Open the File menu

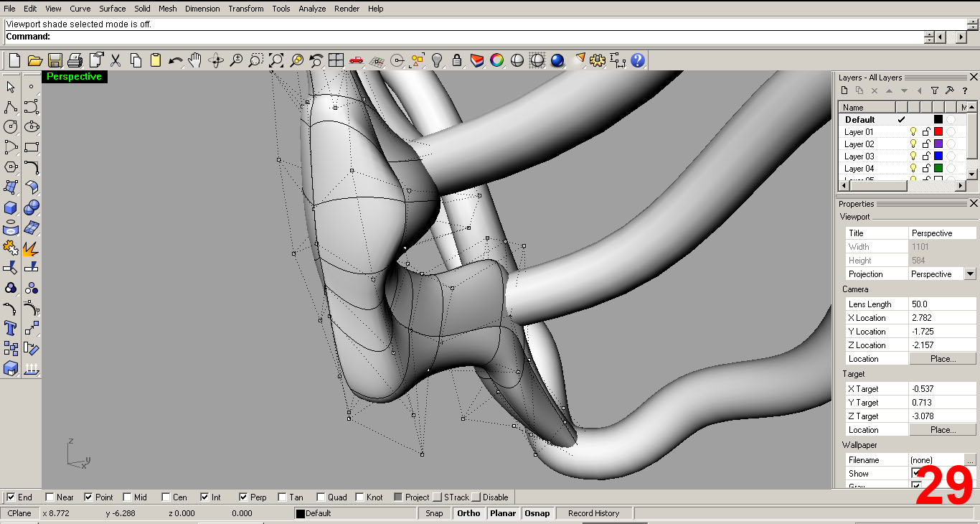(9, 9)
